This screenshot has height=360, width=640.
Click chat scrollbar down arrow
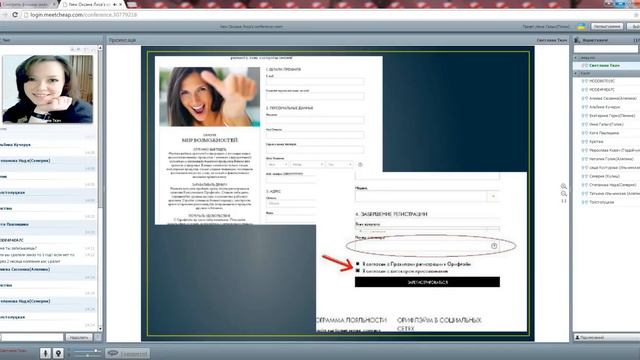[x=100, y=328]
